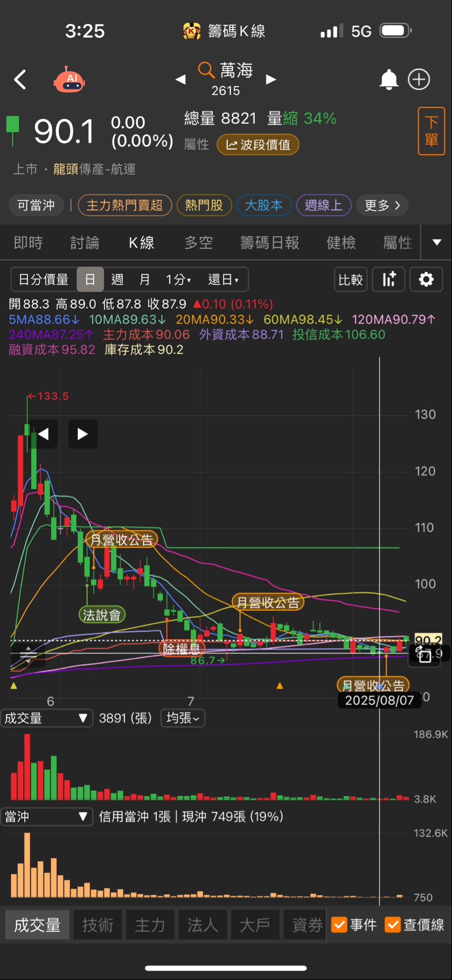Open the 除權息 event label

(x=182, y=649)
